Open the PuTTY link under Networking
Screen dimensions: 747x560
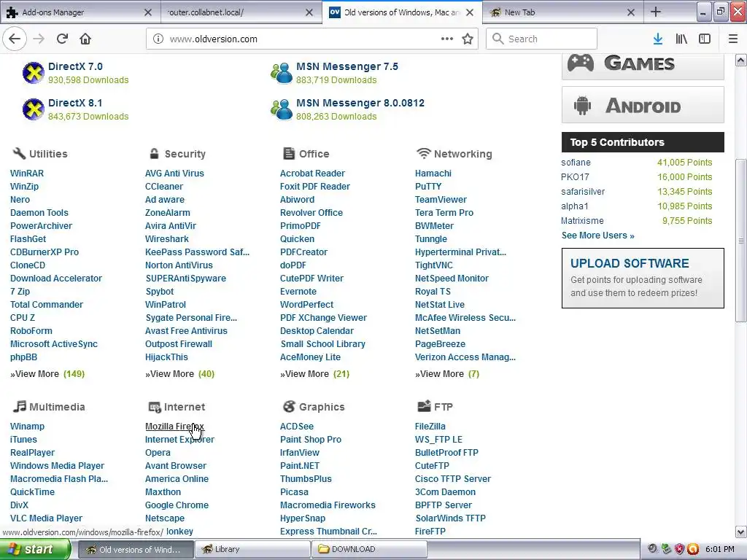click(x=427, y=187)
